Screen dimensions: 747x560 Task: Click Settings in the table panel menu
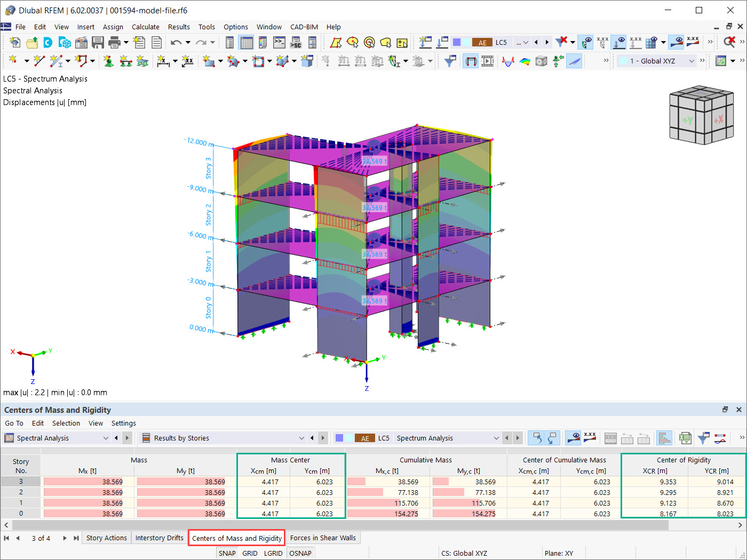tap(124, 423)
